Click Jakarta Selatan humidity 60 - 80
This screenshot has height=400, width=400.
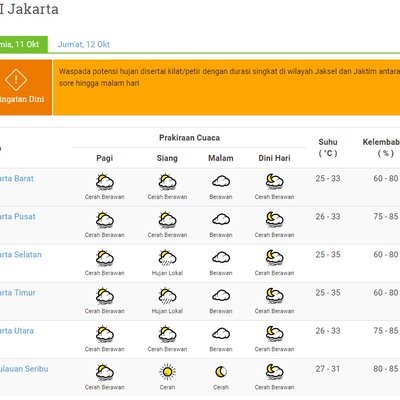click(386, 254)
